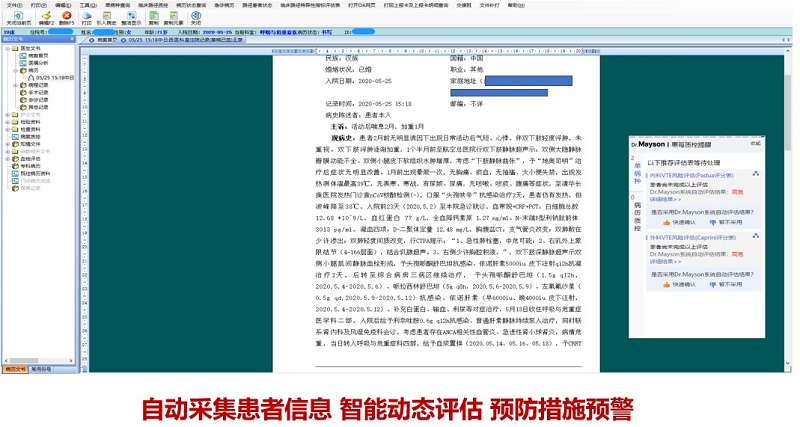The height and width of the screenshot is (427, 800).
Task: Open 打开OA网页 menu item
Action: coord(361,5)
